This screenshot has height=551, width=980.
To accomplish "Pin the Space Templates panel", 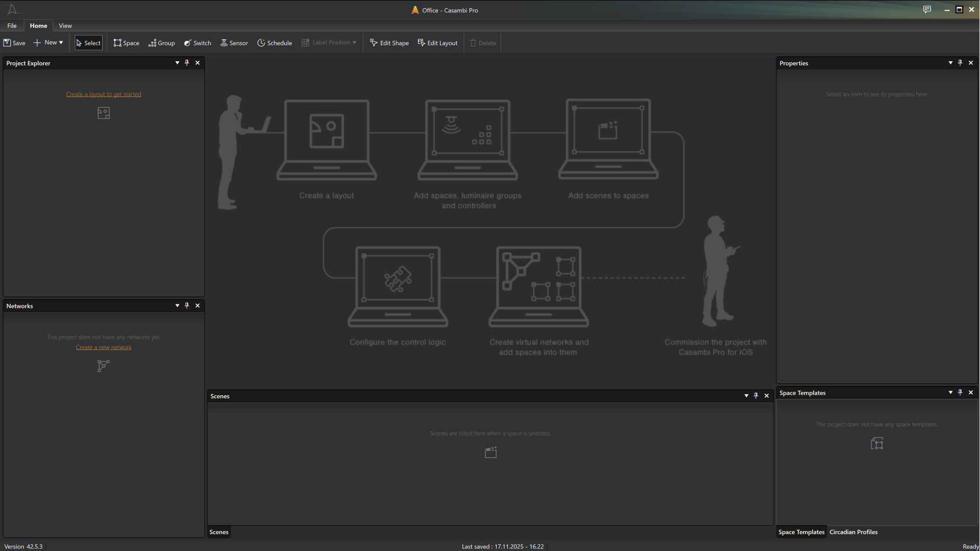I will click(x=960, y=392).
